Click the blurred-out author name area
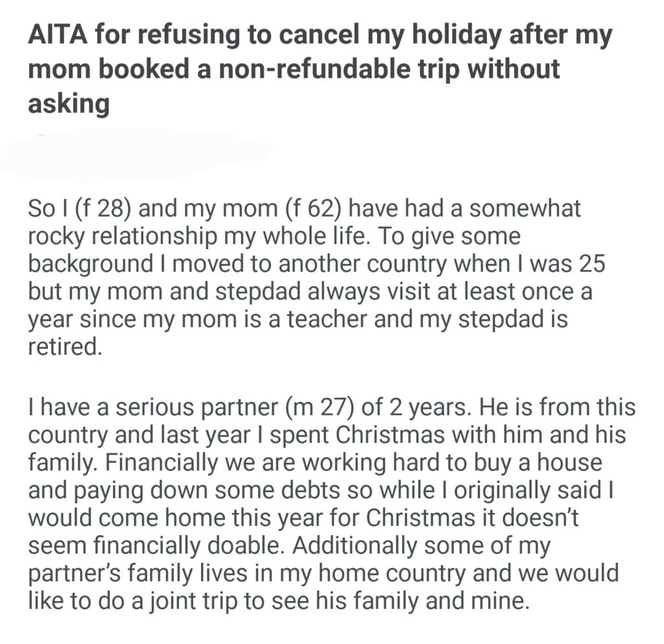Image resolution: width=664 pixels, height=644 pixels. 136,154
